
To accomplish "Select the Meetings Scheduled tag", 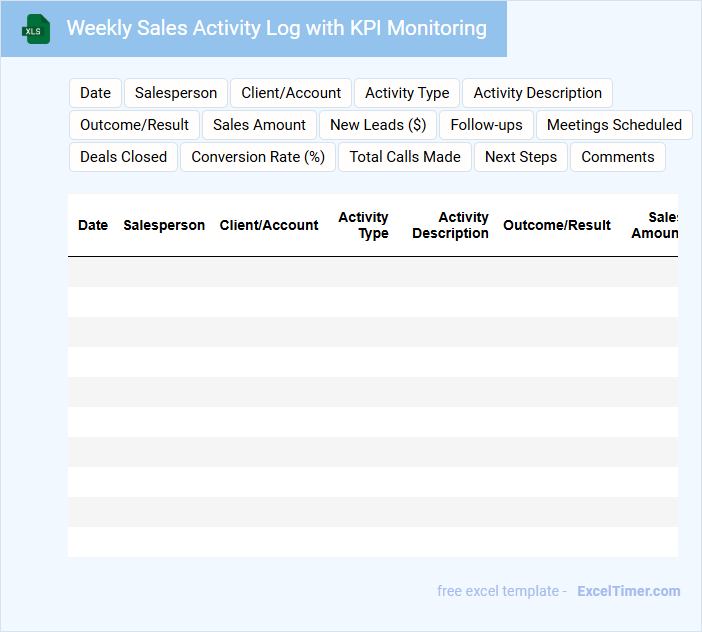I will tap(614, 125).
